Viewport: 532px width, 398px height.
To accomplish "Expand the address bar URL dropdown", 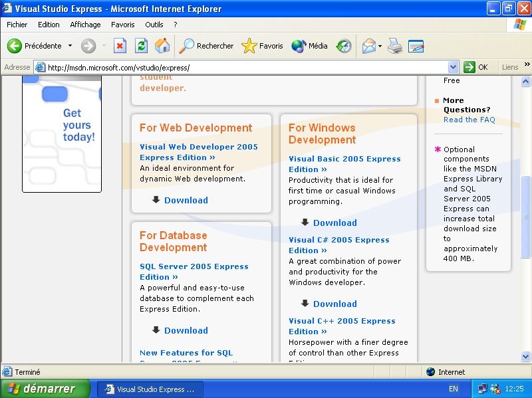I will [454, 67].
